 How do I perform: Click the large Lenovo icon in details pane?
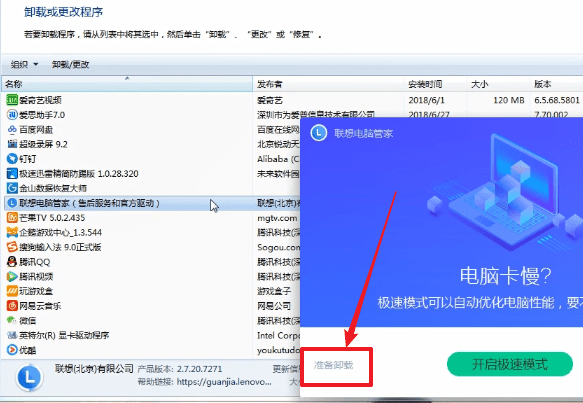coord(29,378)
